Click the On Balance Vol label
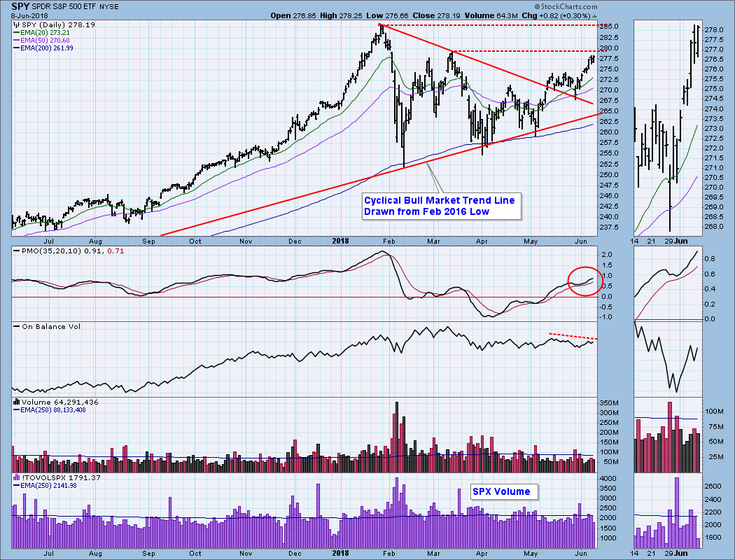Image resolution: width=735 pixels, height=560 pixels. (51, 327)
